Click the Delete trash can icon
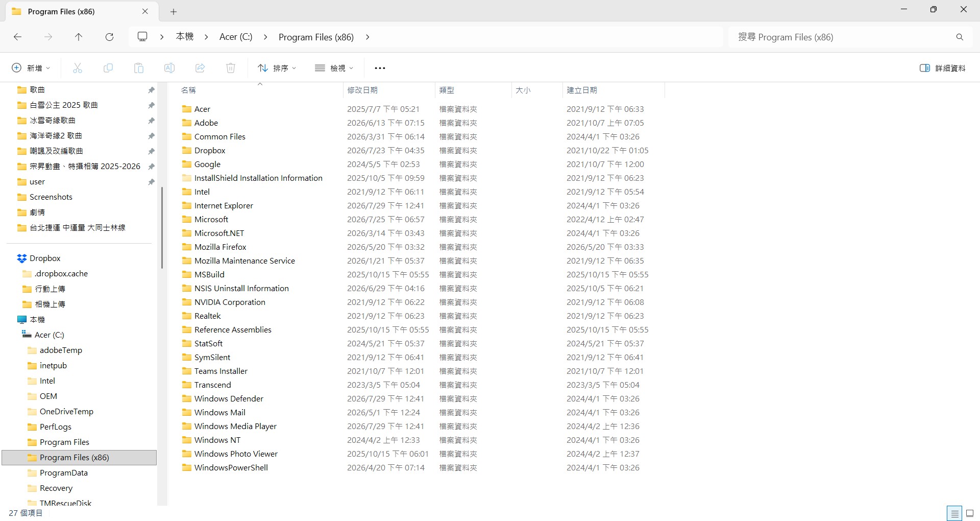The height and width of the screenshot is (521, 980). [231, 68]
